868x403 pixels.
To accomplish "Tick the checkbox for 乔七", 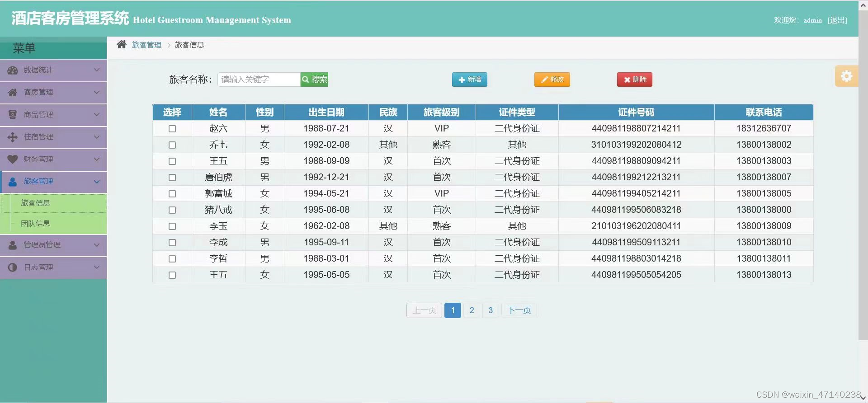I will click(x=172, y=145).
